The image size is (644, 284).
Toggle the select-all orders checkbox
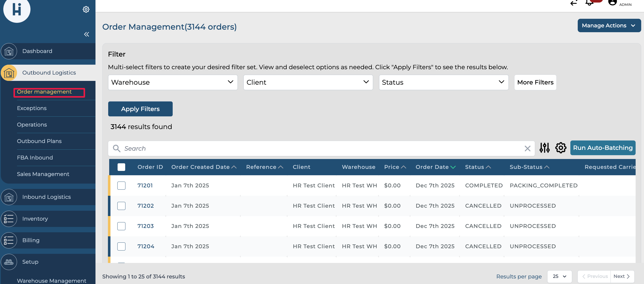click(121, 167)
